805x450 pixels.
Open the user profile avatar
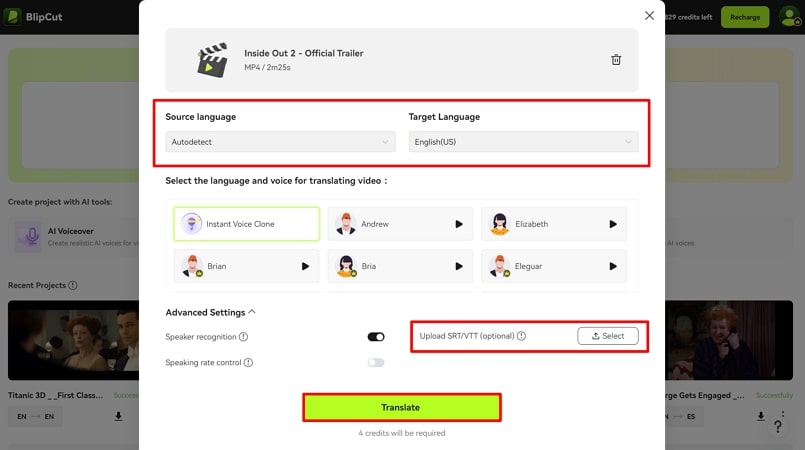[790, 16]
